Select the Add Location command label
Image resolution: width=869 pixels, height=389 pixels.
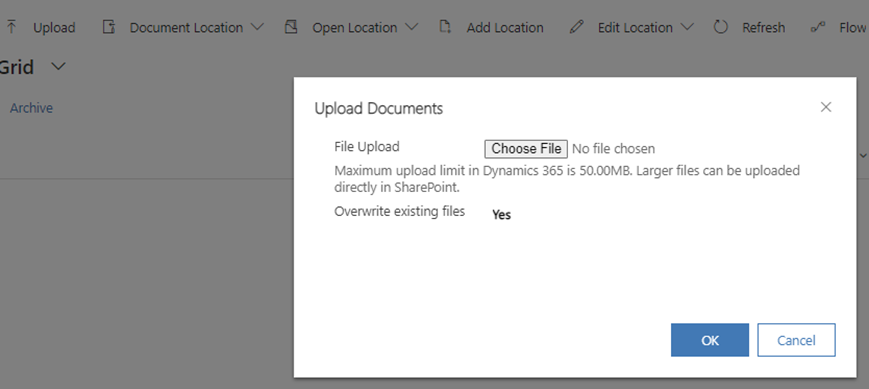coord(505,28)
